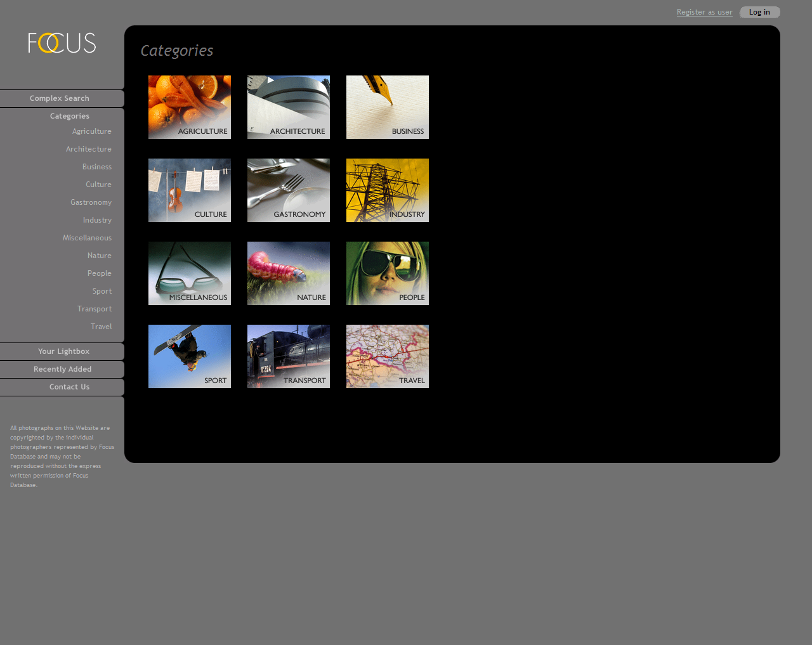Click the Focus logo
The width and height of the screenshot is (812, 645).
pos(62,43)
